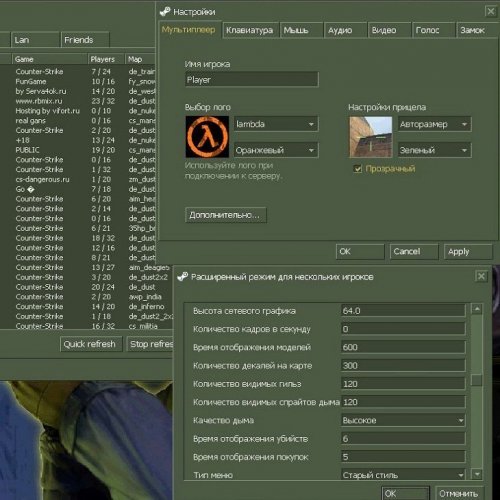Click Cancel in the Настройки dialog
Image resolution: width=500 pixels, height=500 pixels.
(414, 251)
